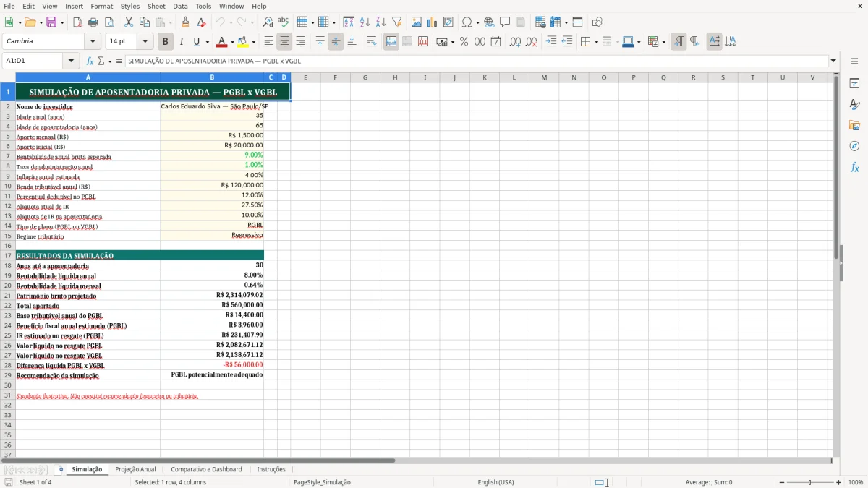
Task: Switch to Projeção Anual sheet tab
Action: tap(135, 469)
